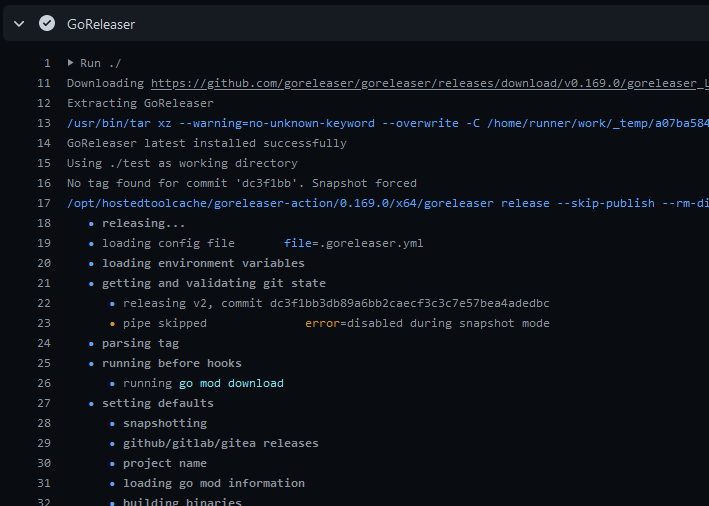Click line number 12
709x506 pixels.
(44, 104)
